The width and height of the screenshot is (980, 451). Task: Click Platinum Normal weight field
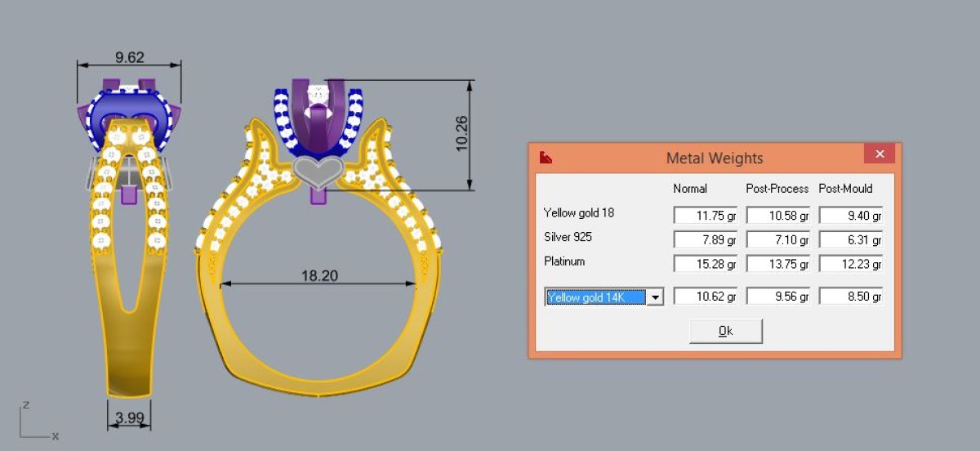tap(706, 264)
